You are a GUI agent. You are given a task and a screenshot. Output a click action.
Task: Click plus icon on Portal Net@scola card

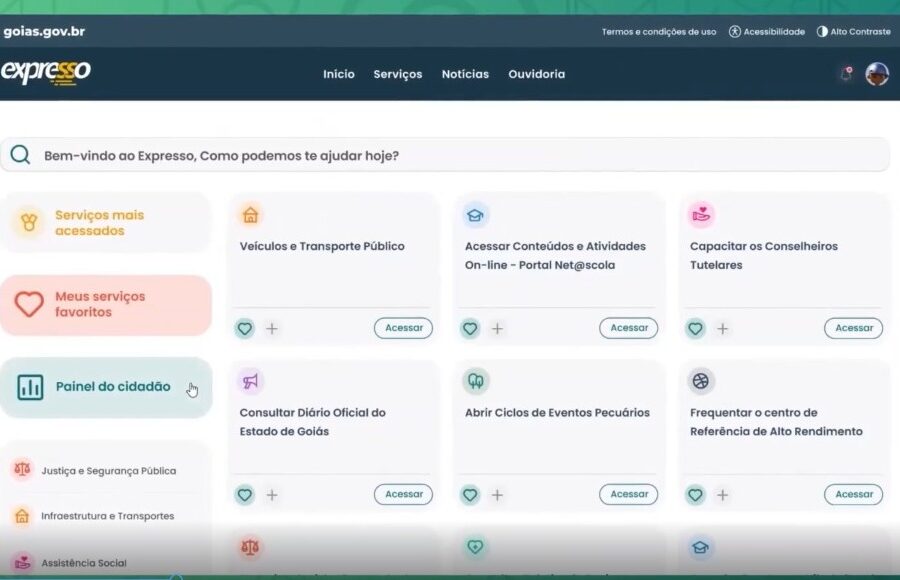click(498, 328)
